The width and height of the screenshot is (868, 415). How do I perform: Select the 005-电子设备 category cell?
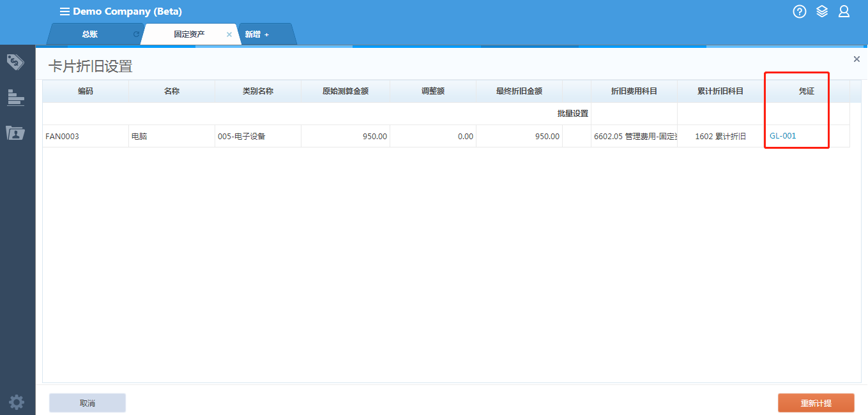pyautogui.click(x=258, y=136)
